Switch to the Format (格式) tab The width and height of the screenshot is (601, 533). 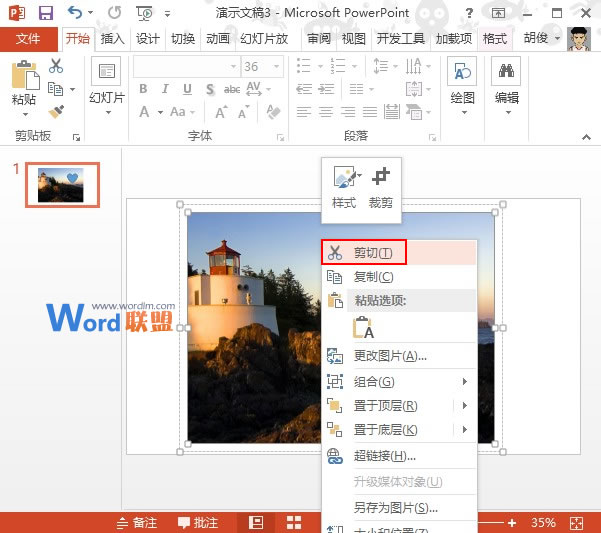494,39
